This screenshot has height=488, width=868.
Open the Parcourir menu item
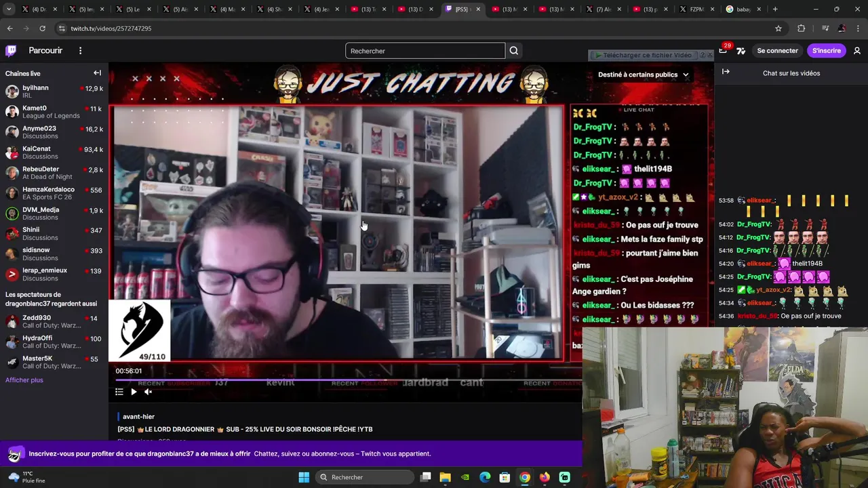click(45, 51)
